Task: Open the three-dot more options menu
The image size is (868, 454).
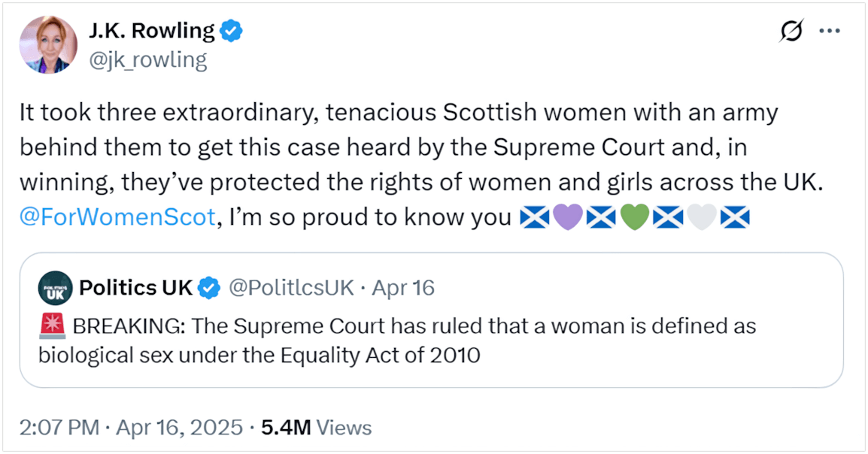Action: 829,32
